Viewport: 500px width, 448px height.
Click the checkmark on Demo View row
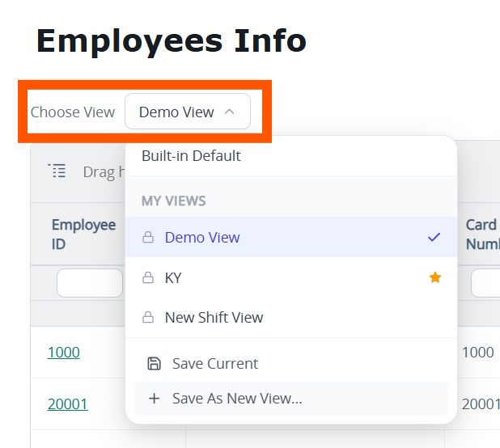pos(434,237)
